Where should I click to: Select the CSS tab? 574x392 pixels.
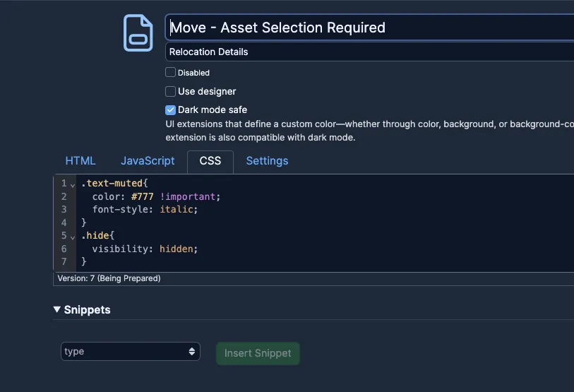210,161
